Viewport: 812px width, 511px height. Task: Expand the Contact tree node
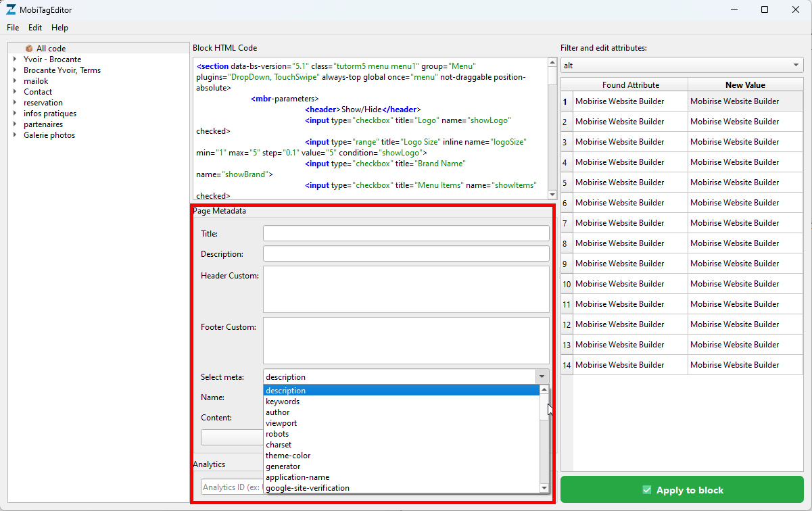point(15,92)
